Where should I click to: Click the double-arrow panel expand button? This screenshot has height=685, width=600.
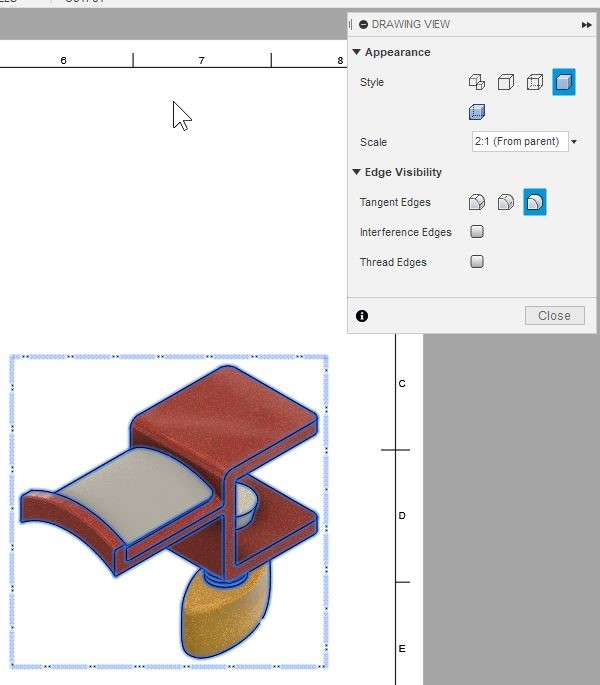[586, 24]
